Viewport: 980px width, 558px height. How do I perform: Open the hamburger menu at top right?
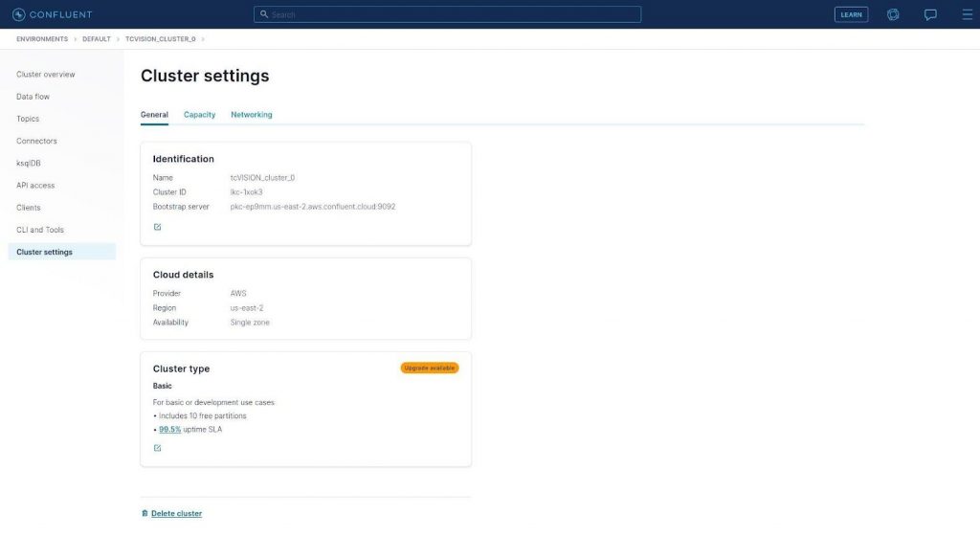[967, 13]
